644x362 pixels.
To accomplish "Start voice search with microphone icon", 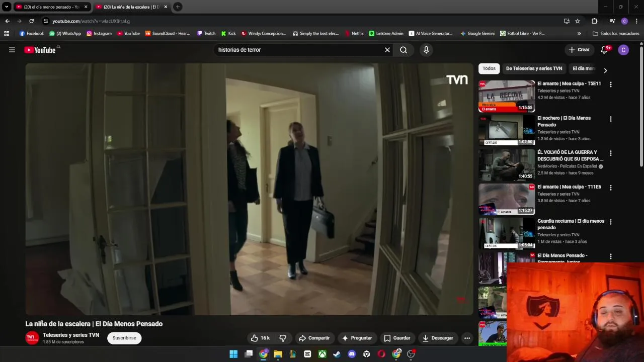I will (x=426, y=50).
